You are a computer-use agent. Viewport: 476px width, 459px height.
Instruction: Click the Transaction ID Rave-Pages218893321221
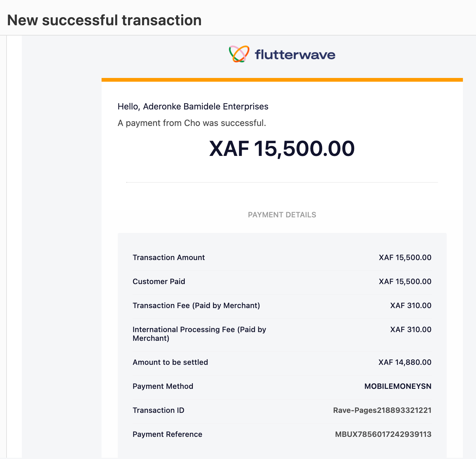pyautogui.click(x=382, y=410)
